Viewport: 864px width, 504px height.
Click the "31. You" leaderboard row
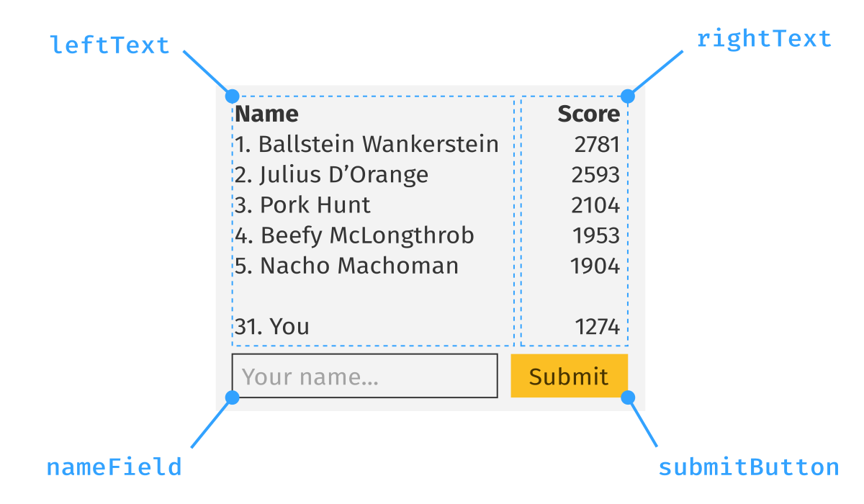[x=272, y=327]
